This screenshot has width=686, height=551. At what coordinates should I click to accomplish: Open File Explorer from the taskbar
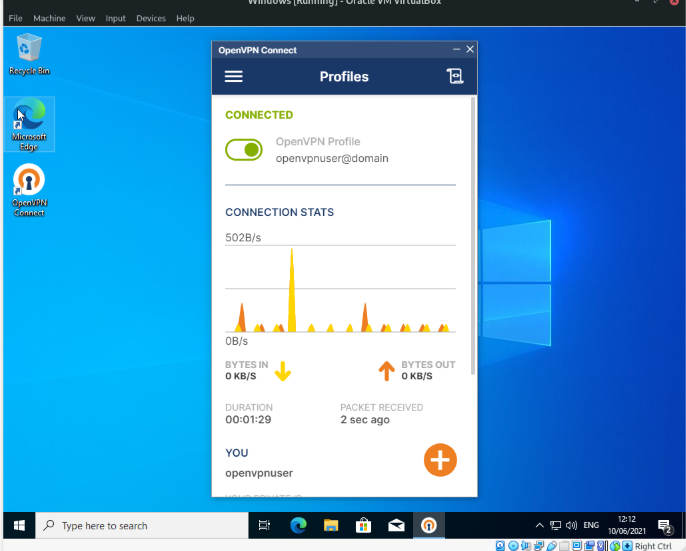tap(331, 525)
